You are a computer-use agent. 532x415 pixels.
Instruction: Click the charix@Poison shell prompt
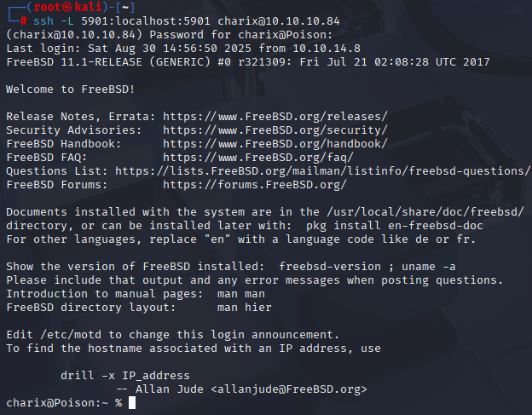(64, 403)
